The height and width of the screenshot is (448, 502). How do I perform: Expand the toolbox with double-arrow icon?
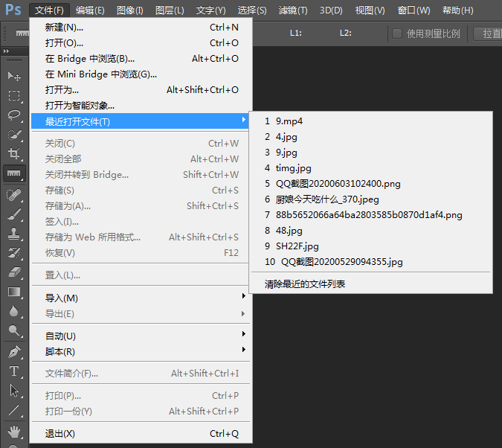tap(6, 51)
